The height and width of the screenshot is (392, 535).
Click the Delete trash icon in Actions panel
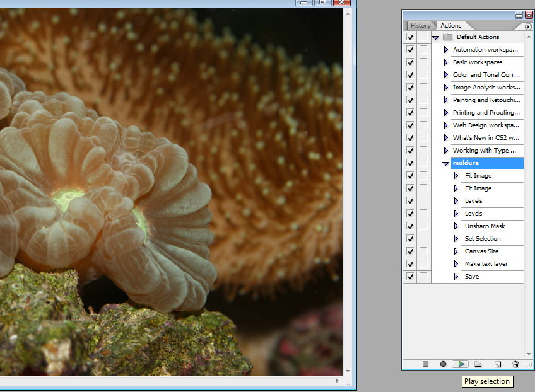(515, 364)
